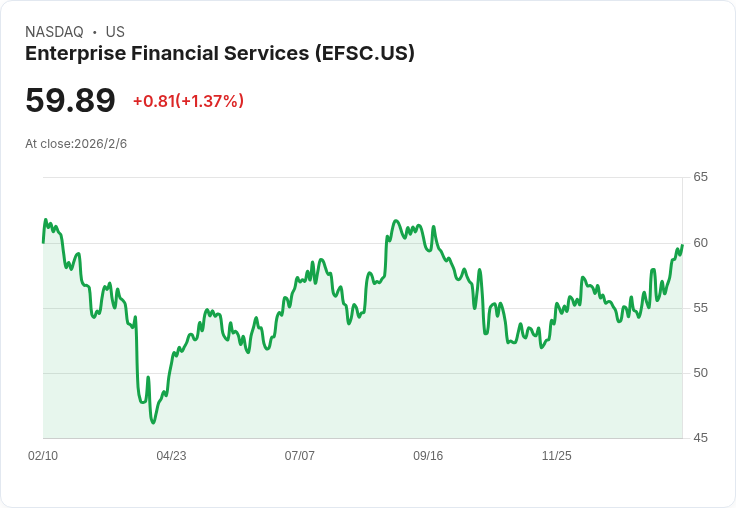
Task: Click the +0.81(+1.37%) price change
Action: tap(188, 101)
